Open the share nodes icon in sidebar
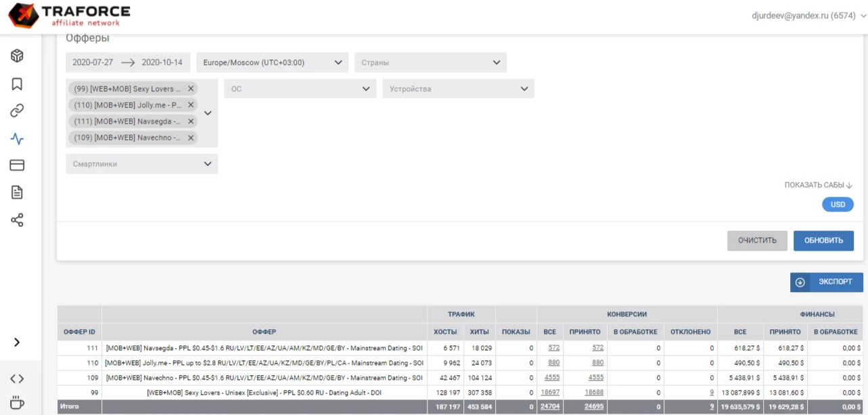The width and height of the screenshot is (868, 415). [17, 220]
